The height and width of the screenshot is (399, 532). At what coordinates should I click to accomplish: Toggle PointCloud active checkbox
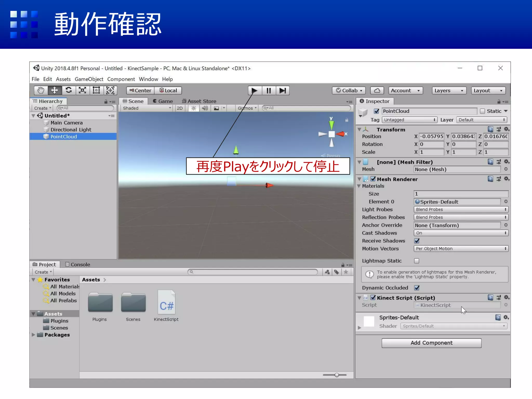coord(376,111)
